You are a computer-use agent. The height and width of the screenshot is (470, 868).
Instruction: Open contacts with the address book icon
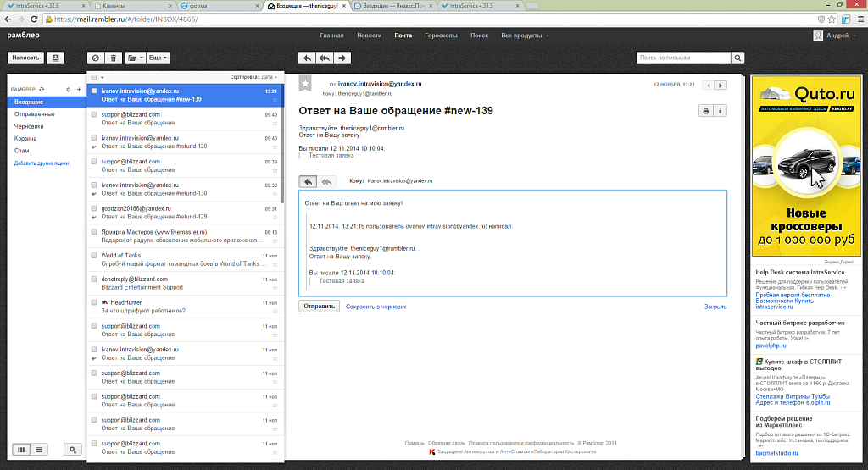tap(56, 58)
